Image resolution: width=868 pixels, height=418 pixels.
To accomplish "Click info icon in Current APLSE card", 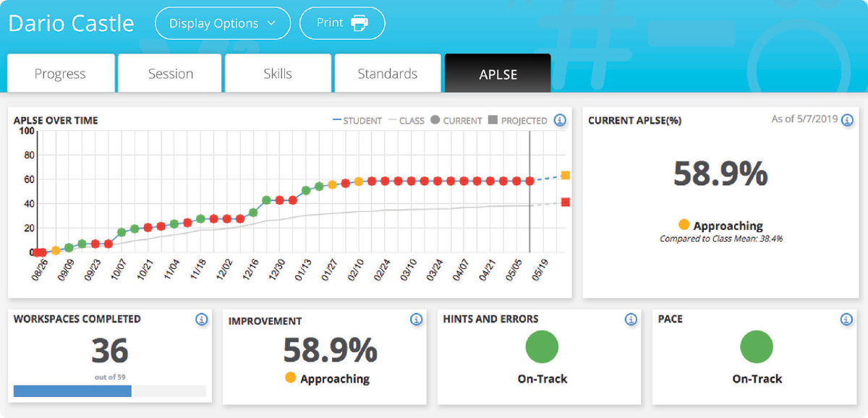I will click(x=847, y=120).
